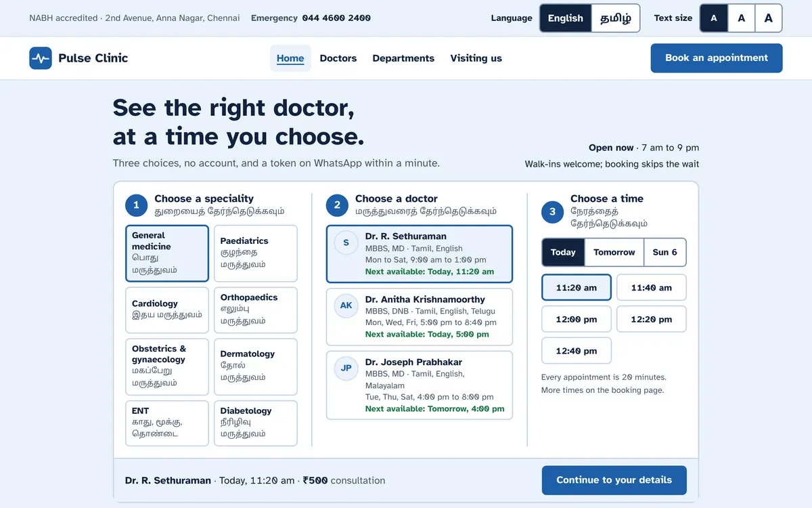812x508 pixels.
Task: Select the Diabetology speciality
Action: 256,423
